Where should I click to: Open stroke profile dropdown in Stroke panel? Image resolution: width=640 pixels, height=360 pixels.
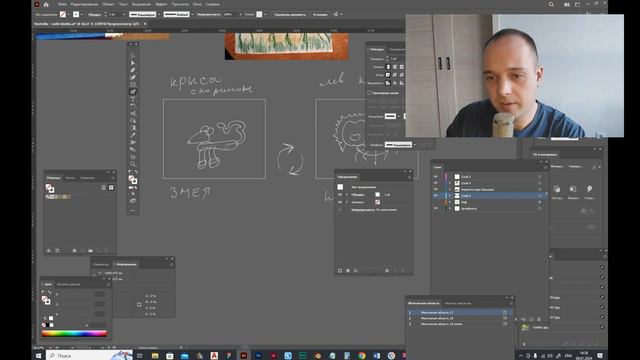tap(414, 144)
